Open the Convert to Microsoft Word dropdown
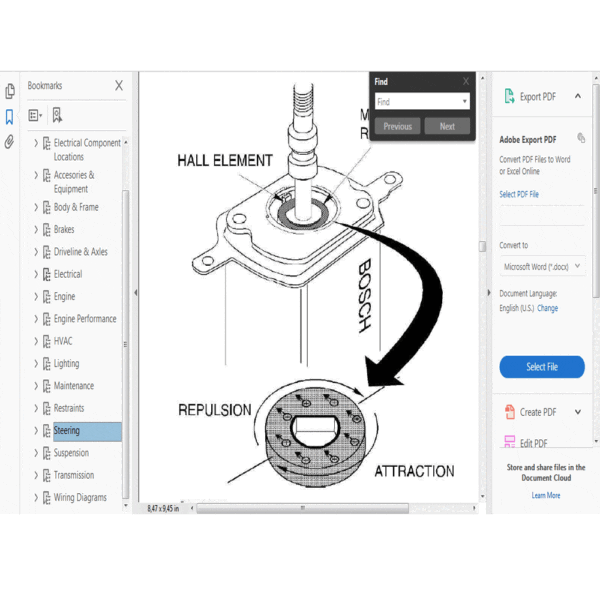Image resolution: width=600 pixels, height=600 pixels. (542, 266)
